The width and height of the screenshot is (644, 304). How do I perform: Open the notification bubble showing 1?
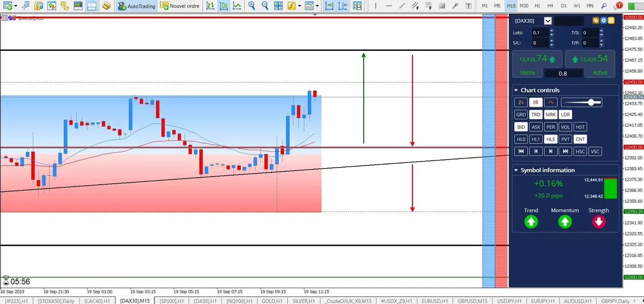[618, 6]
